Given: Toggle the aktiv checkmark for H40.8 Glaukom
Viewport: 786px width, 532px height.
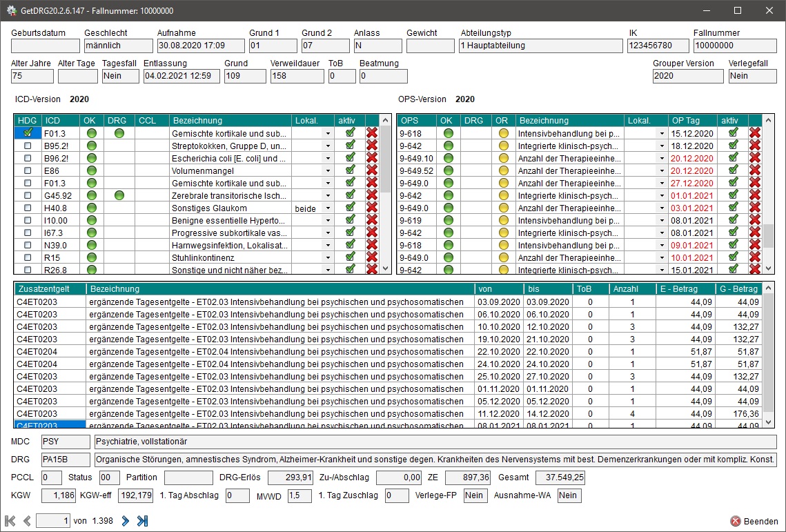Looking at the screenshot, I should coord(351,207).
